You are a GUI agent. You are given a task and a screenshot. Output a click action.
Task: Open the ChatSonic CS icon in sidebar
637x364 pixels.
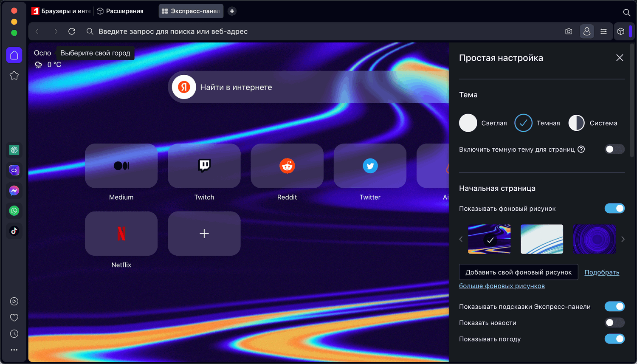click(14, 170)
